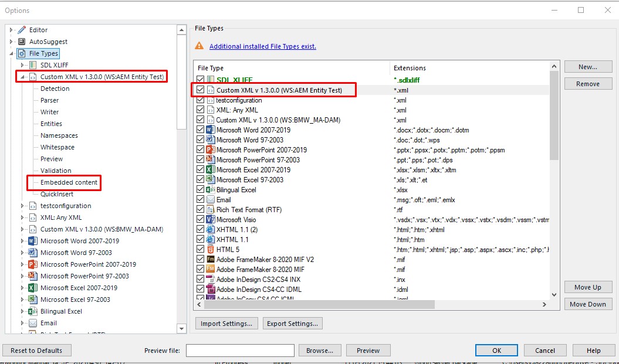Expand the Microsoft Word 97-2003 tree node
The height and width of the screenshot is (364, 619).
click(x=22, y=253)
